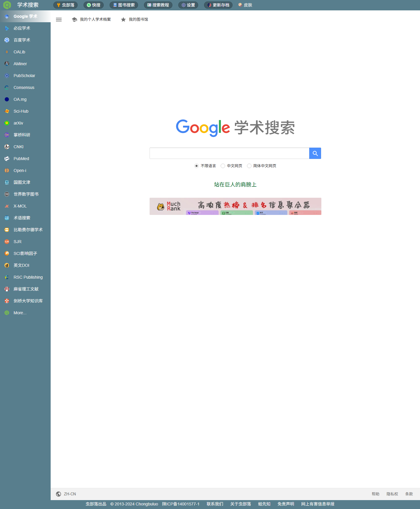The width and height of the screenshot is (420, 509).
Task: Click the 英文DOI icon
Action: (7, 265)
